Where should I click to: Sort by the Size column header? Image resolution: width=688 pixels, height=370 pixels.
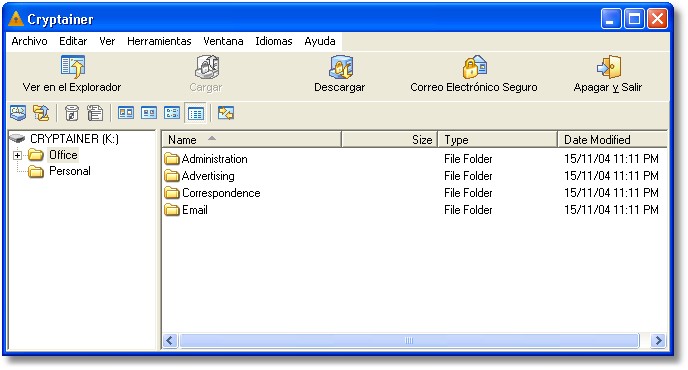pos(390,140)
